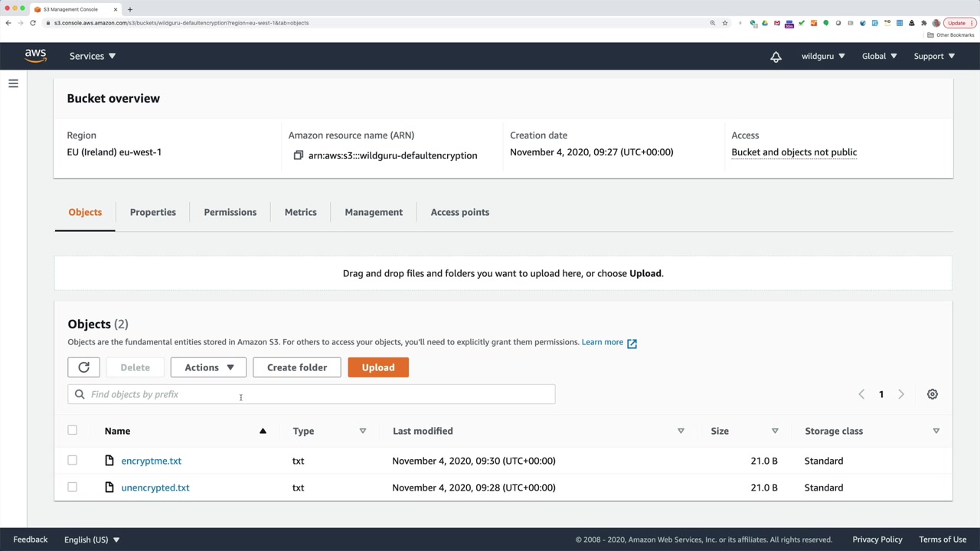Follow the Learn more link
The height and width of the screenshot is (551, 980).
(603, 342)
